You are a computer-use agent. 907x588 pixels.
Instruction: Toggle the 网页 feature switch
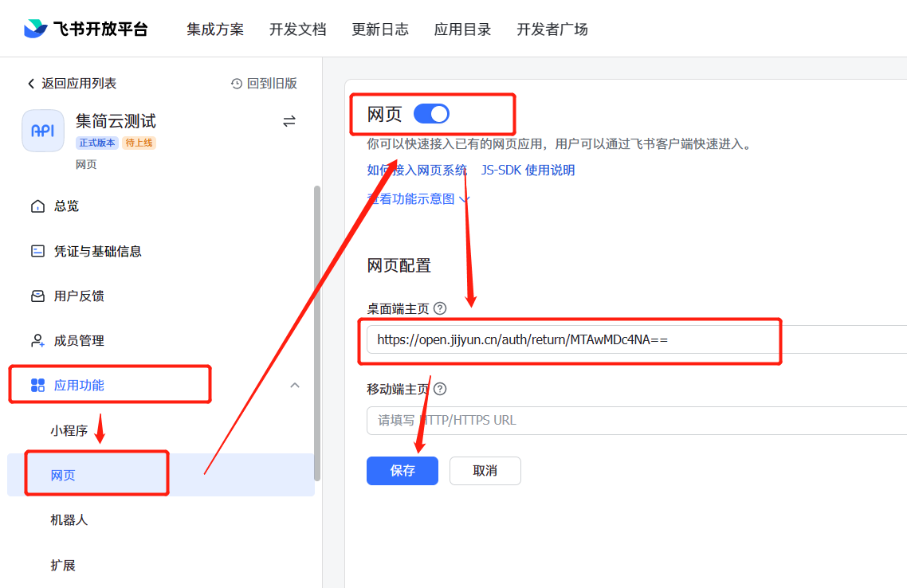[431, 114]
